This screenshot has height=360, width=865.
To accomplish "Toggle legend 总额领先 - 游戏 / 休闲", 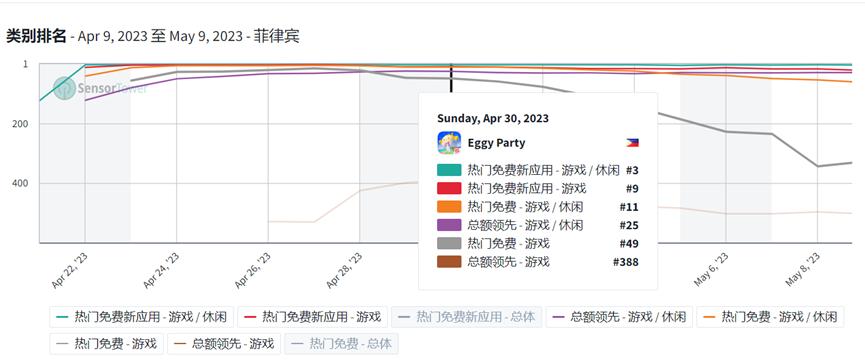I will [x=620, y=317].
